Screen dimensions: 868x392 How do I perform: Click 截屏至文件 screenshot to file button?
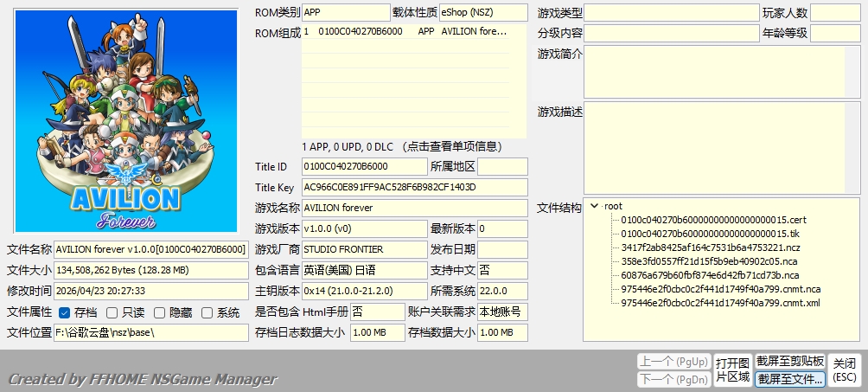click(790, 379)
